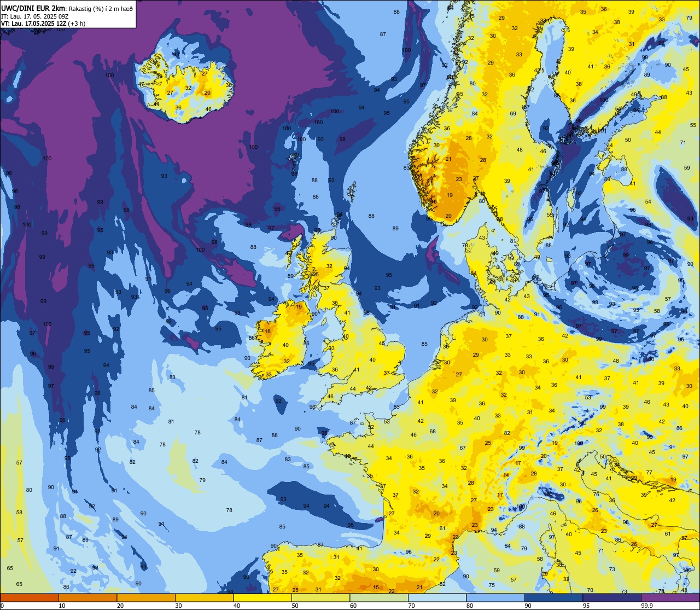Click the legend tick label 60
Viewport: 700px width, 610px height.
click(353, 606)
